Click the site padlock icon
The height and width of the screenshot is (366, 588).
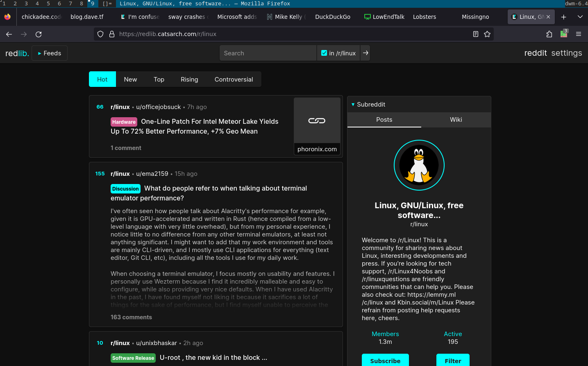[112, 34]
